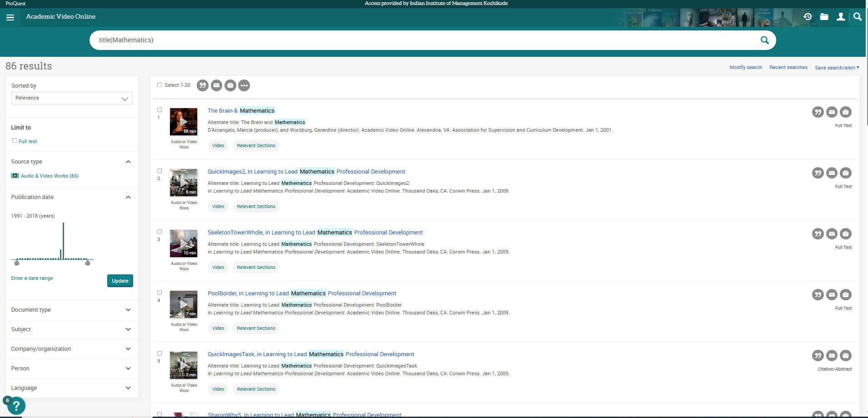This screenshot has width=868, height=418.
Task: Open the My Research folder icon
Action: 824,17
